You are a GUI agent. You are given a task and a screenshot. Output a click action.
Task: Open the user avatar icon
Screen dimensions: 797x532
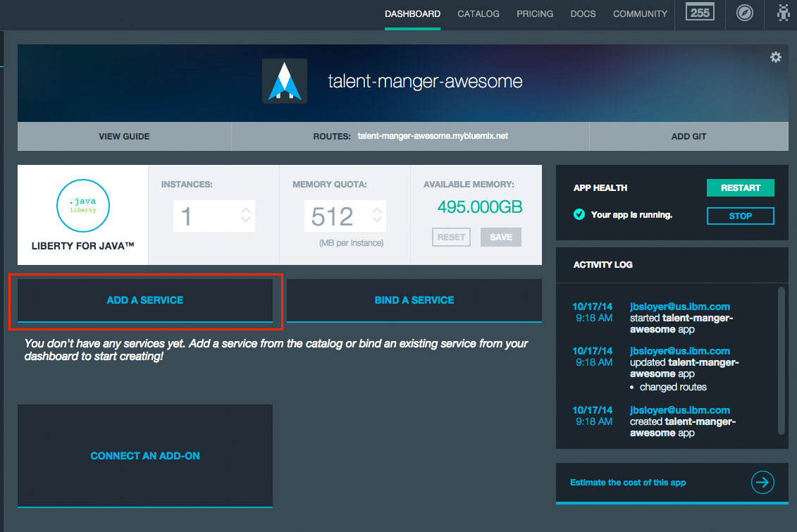coord(784,13)
